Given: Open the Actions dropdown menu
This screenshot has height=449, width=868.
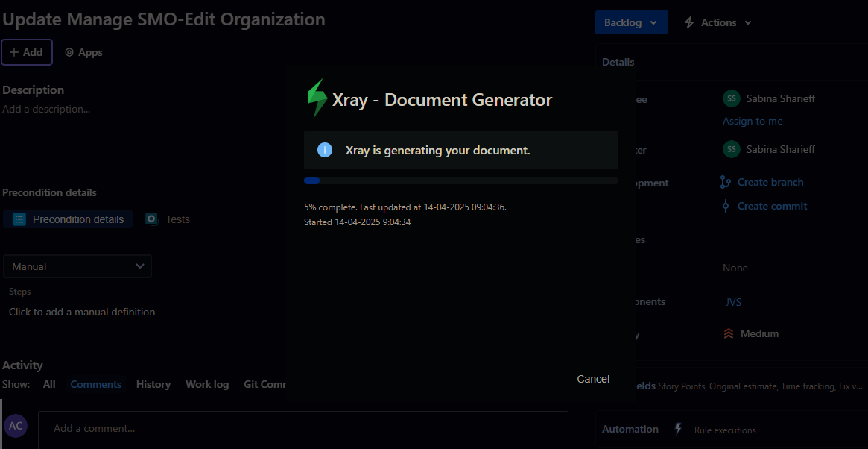Looking at the screenshot, I should click(718, 22).
